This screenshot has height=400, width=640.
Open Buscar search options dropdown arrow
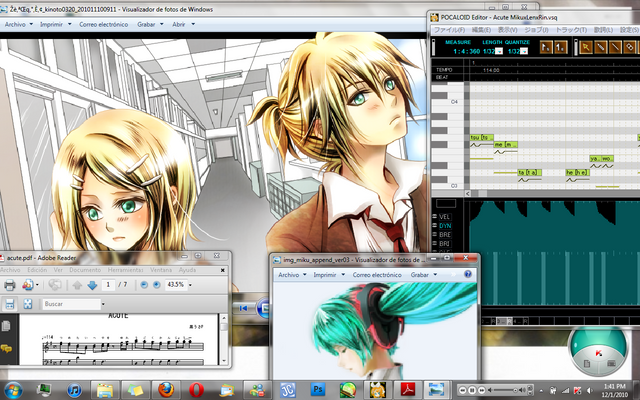[103, 304]
